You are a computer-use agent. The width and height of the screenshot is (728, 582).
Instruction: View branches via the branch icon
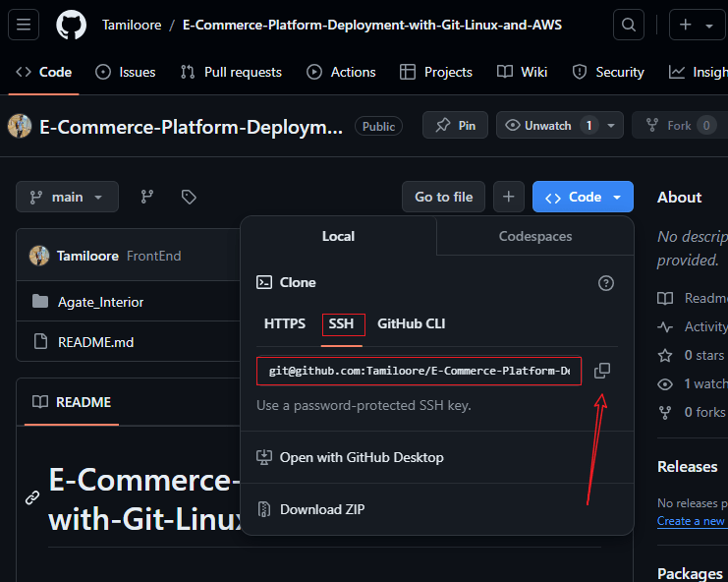147,197
